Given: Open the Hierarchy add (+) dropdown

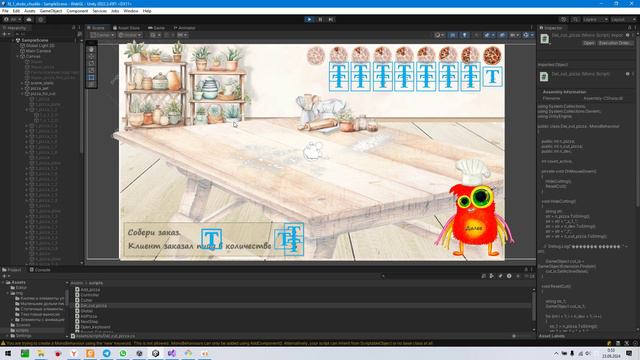Looking at the screenshot, I should tap(6, 34).
